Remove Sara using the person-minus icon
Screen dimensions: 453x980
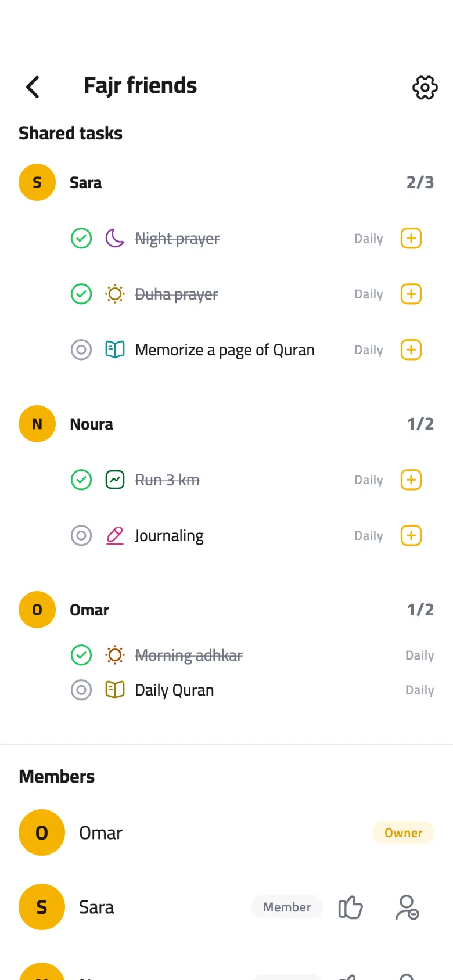[x=407, y=907]
